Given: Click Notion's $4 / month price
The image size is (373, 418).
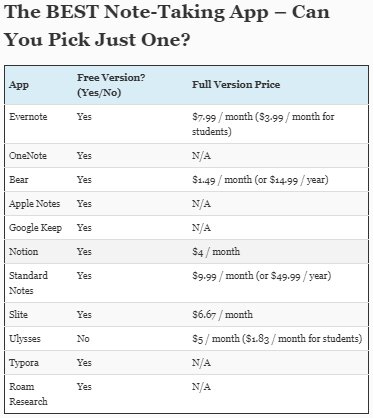Looking at the screenshot, I should (216, 252).
